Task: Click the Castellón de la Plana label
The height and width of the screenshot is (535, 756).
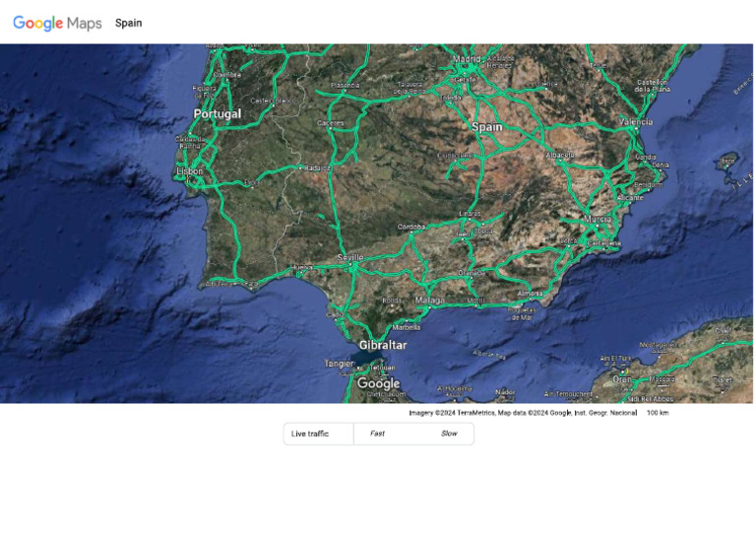Action: coord(652,86)
